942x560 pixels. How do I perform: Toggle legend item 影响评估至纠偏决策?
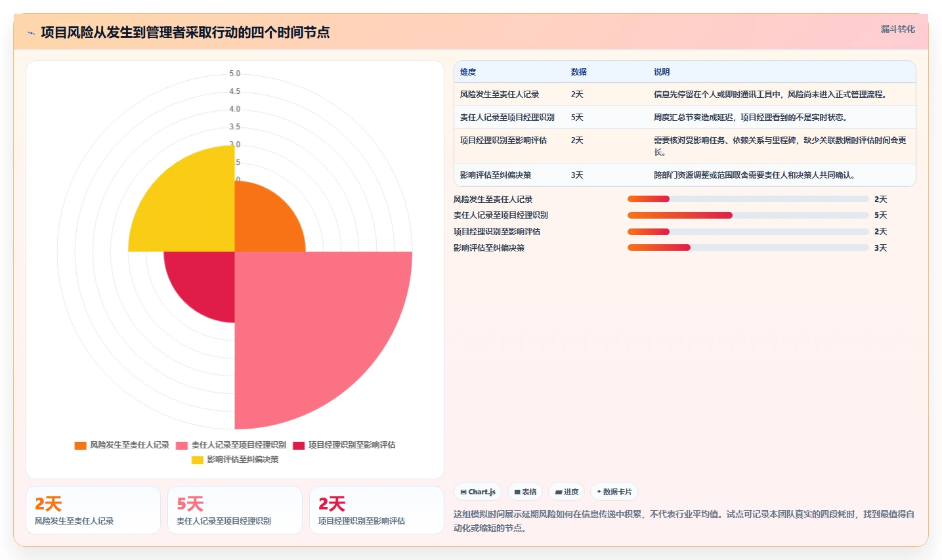point(235,460)
